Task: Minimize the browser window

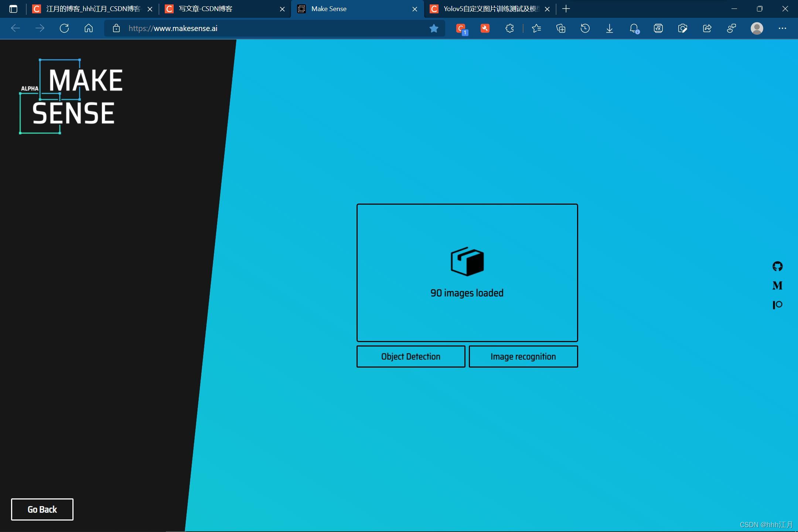Action: 734,9
